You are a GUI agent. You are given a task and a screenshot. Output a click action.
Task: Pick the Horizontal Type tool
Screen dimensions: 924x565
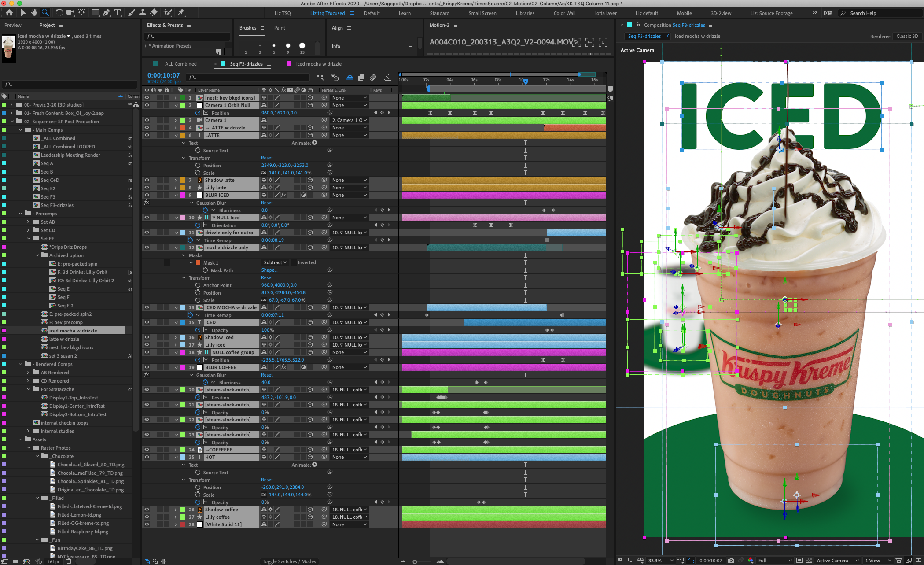118,13
